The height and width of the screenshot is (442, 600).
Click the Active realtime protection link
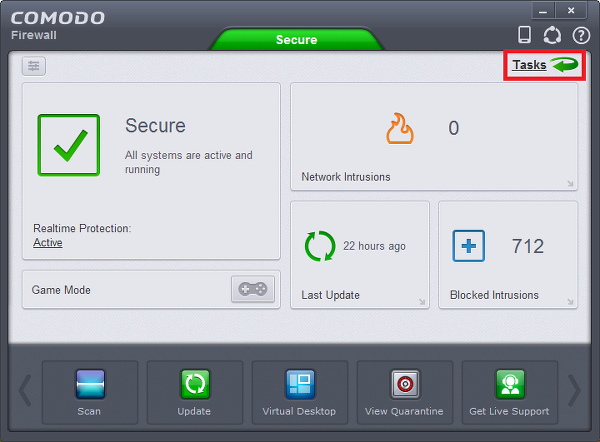coord(48,243)
